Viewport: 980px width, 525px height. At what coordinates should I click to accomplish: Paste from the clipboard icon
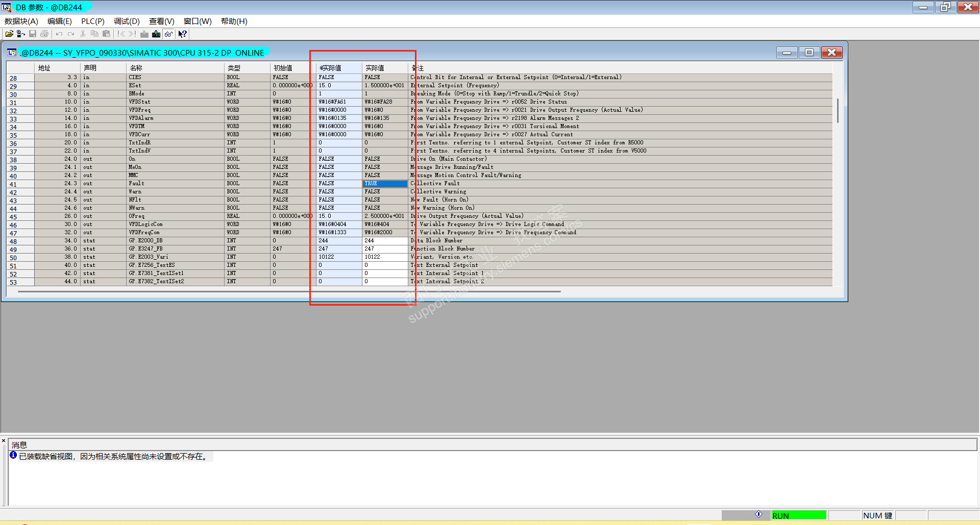[x=106, y=34]
